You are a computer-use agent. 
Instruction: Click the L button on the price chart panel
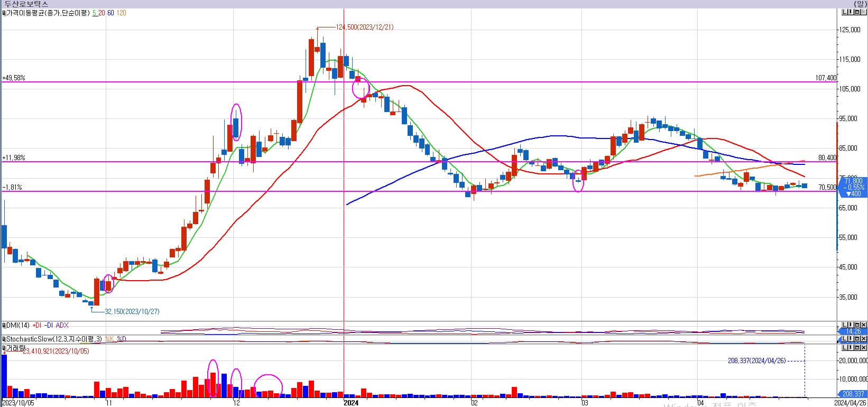(x=845, y=12)
